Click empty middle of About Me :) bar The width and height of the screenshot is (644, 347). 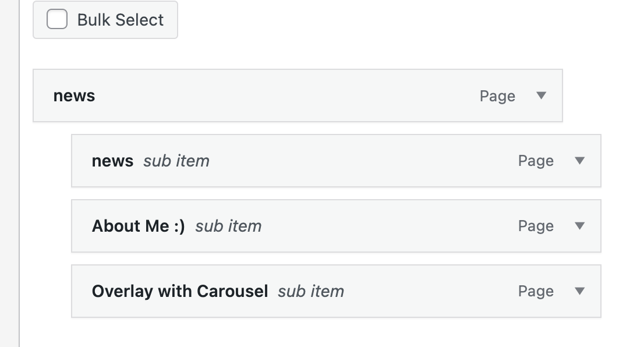(x=384, y=226)
